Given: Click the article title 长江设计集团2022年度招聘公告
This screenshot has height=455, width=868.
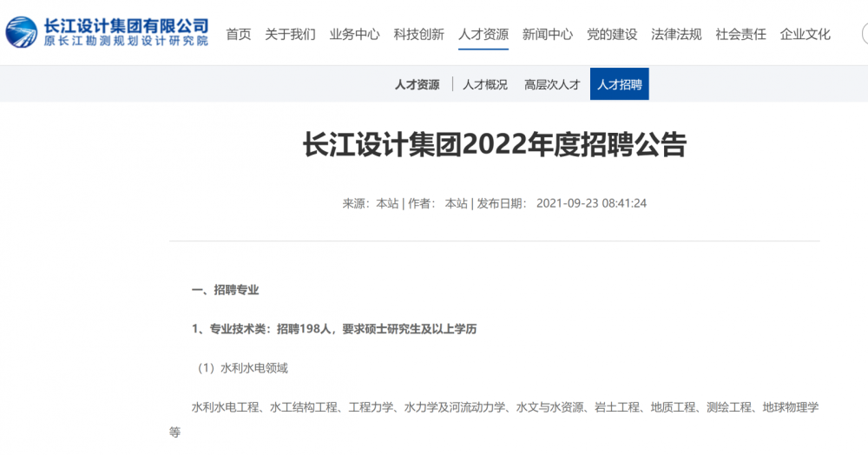Looking at the screenshot, I should [x=495, y=144].
